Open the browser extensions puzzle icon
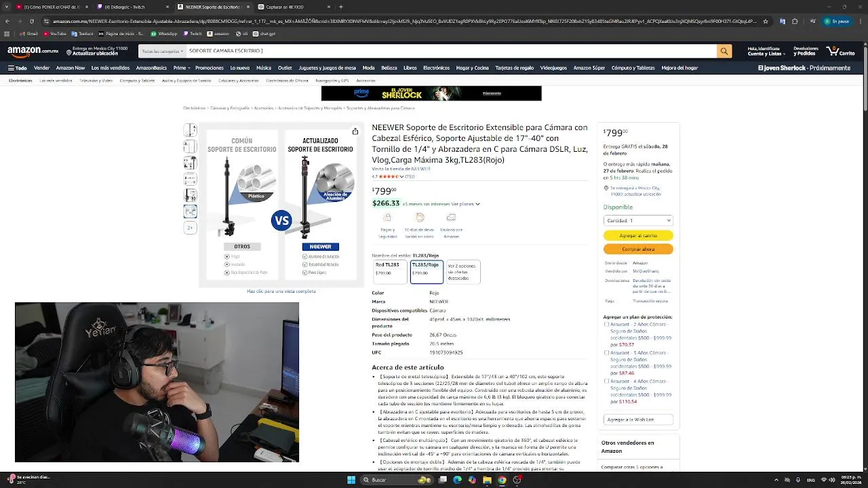 pos(794,21)
